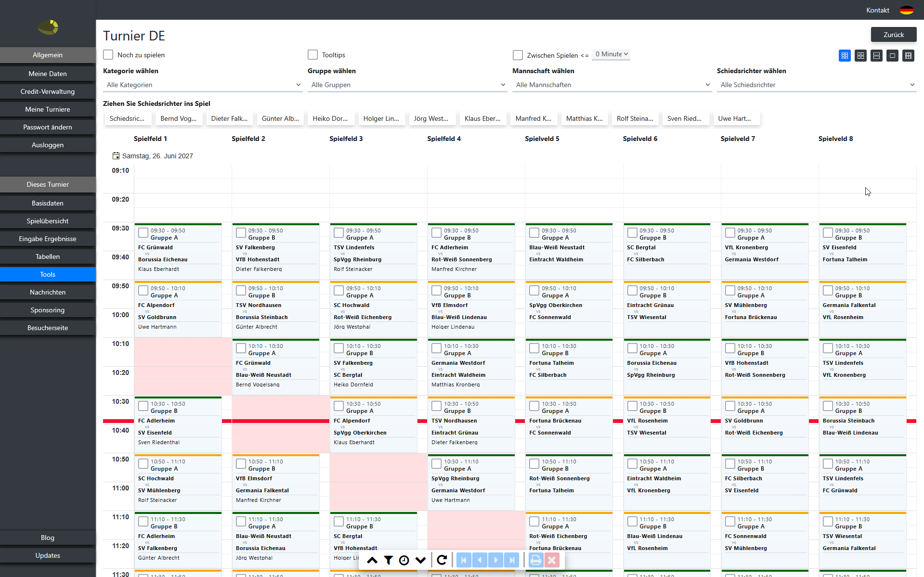Open the filter funnel tool
The width and height of the screenshot is (924, 577).
[388, 560]
